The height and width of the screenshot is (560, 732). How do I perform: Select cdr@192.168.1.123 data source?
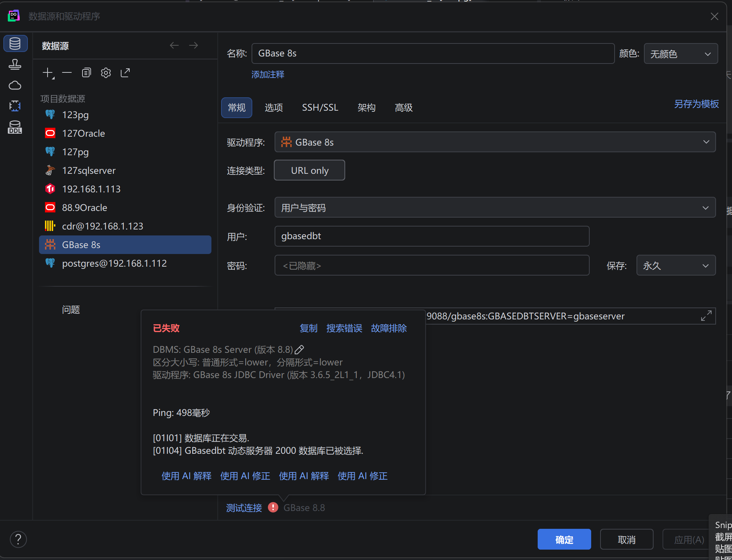125,226
